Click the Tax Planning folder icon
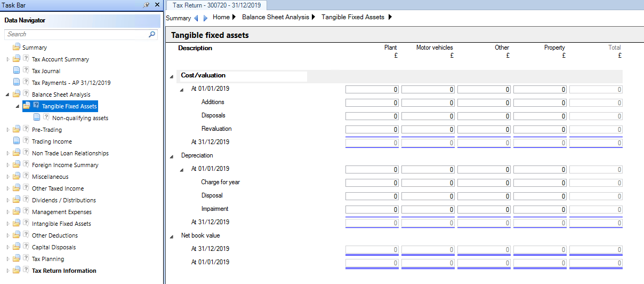 17,259
